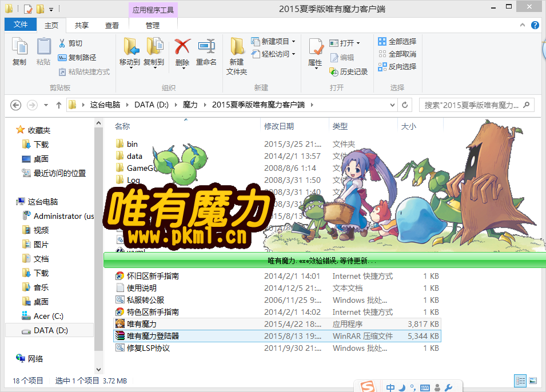The width and height of the screenshot is (546, 392).
Task: Switch to the Share (共享) tab
Action: point(82,25)
